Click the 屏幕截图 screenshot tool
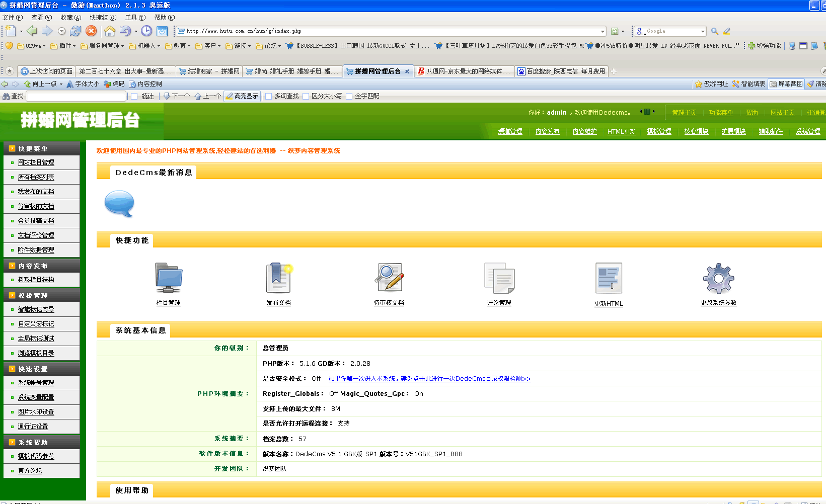The image size is (826, 504). [786, 84]
